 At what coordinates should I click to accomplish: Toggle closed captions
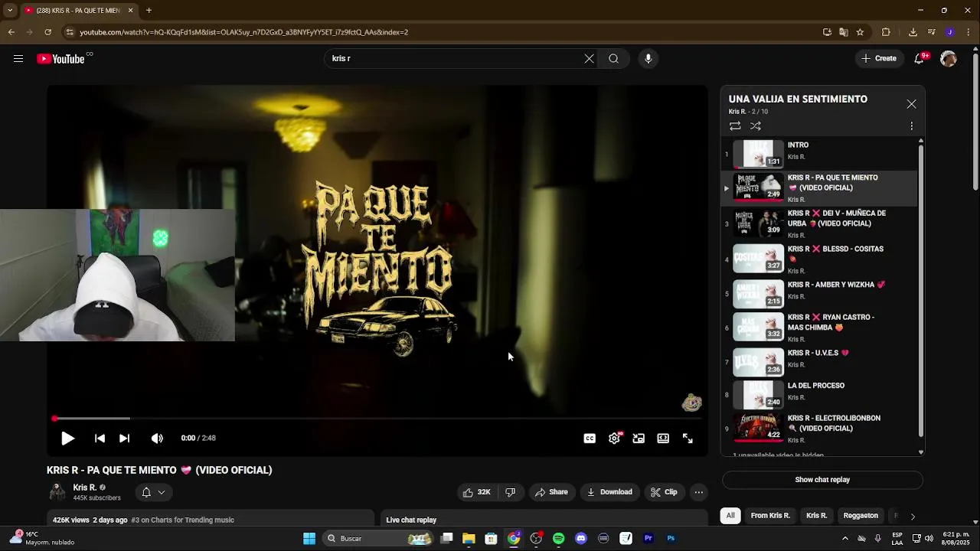(x=590, y=439)
